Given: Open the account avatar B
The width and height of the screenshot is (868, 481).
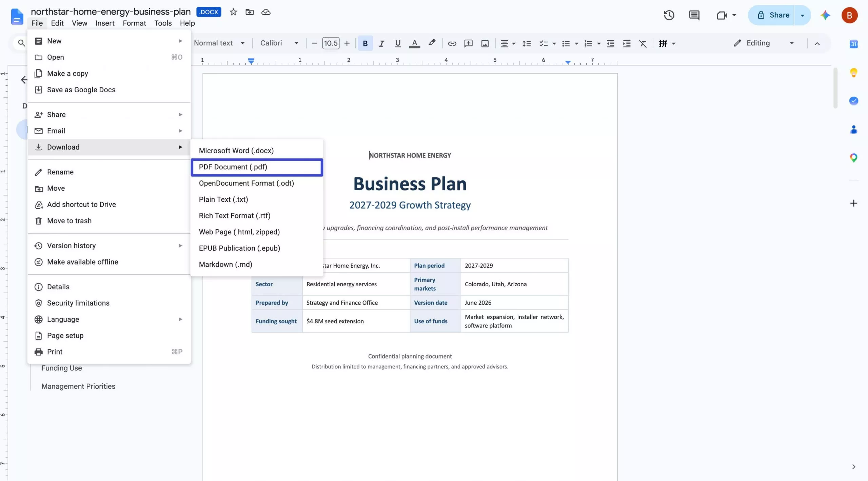Looking at the screenshot, I should (849, 15).
